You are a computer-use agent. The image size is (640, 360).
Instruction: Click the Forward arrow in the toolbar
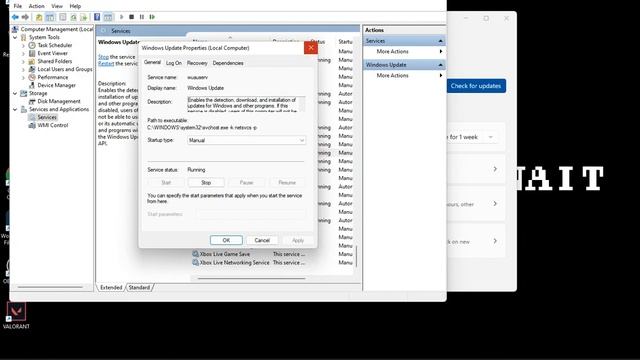[25, 17]
